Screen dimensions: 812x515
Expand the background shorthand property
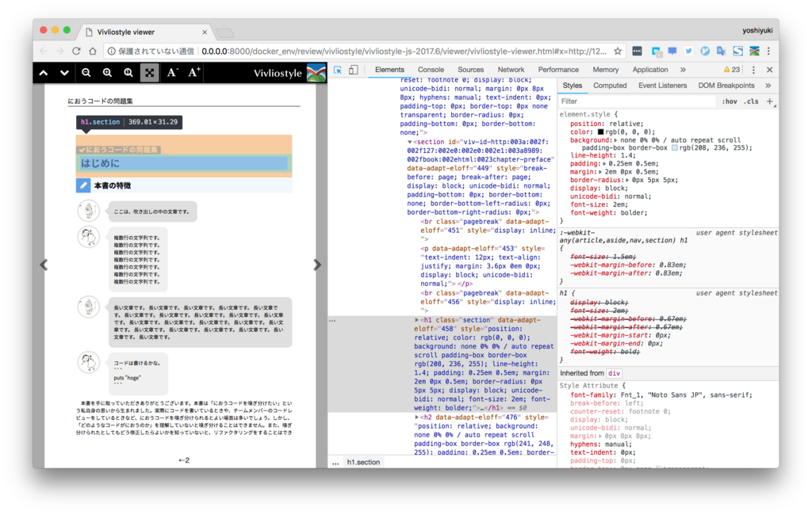pyautogui.click(x=615, y=140)
